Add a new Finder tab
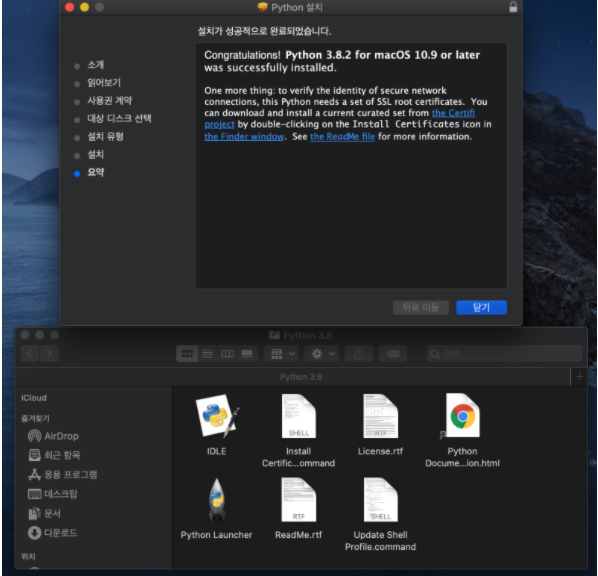This screenshot has width=598, height=576. 579,376
